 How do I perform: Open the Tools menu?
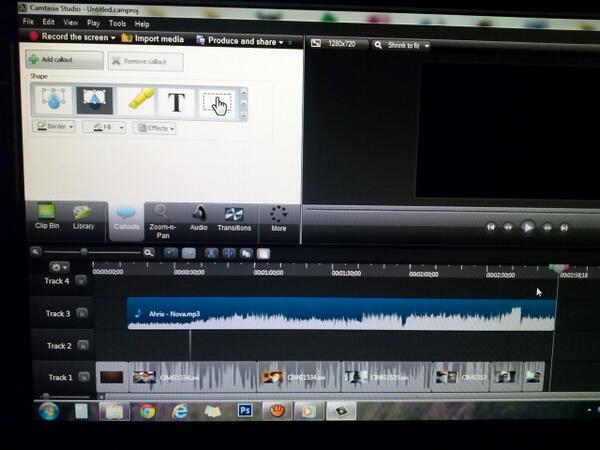coord(117,24)
